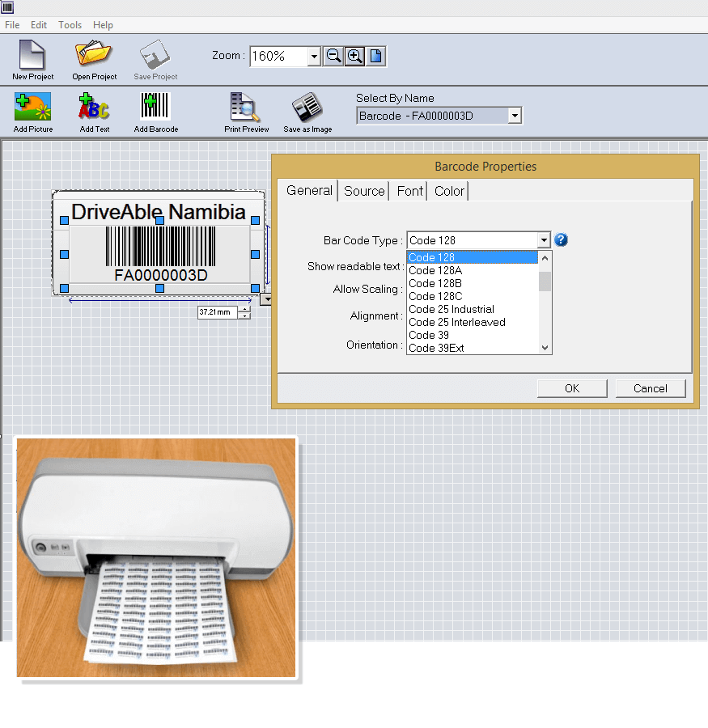
Task: Switch to the Color tab
Action: pyautogui.click(x=448, y=191)
